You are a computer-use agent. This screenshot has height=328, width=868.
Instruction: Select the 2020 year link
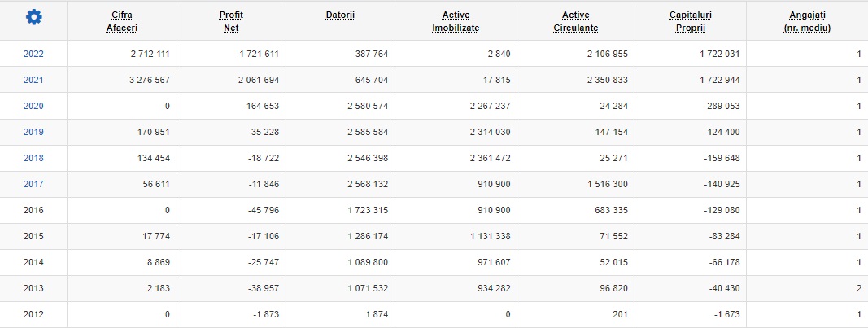(x=33, y=107)
